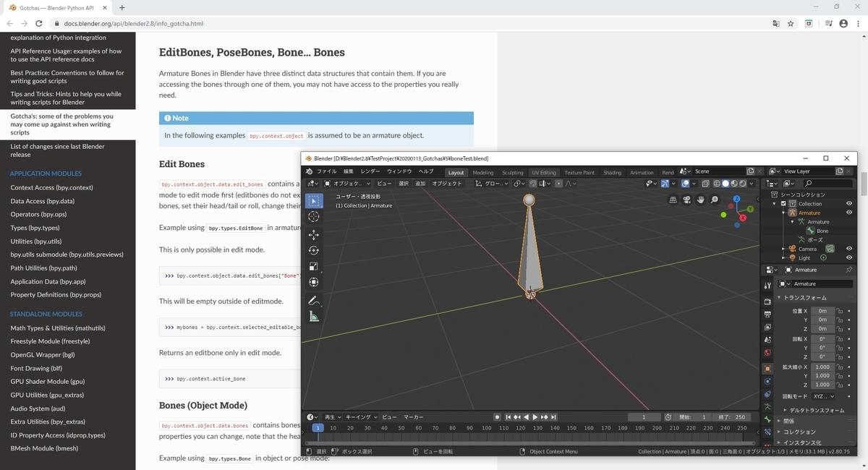Click the マーカー button in timeline header
This screenshot has height=470, width=868.
(413, 417)
